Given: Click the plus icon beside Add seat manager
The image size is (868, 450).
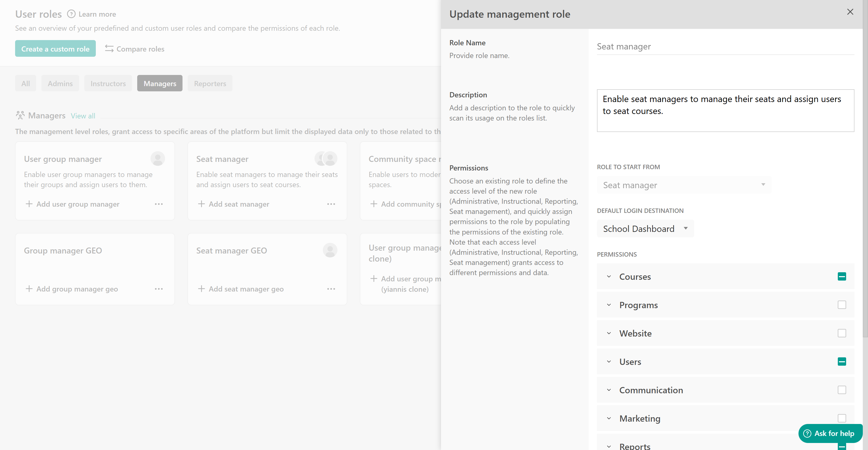Looking at the screenshot, I should [x=201, y=204].
